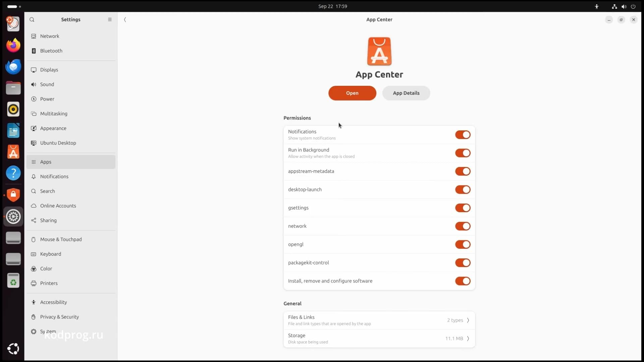This screenshot has height=362, width=644.
Task: Toggle Notifications permission switch
Action: pyautogui.click(x=463, y=135)
